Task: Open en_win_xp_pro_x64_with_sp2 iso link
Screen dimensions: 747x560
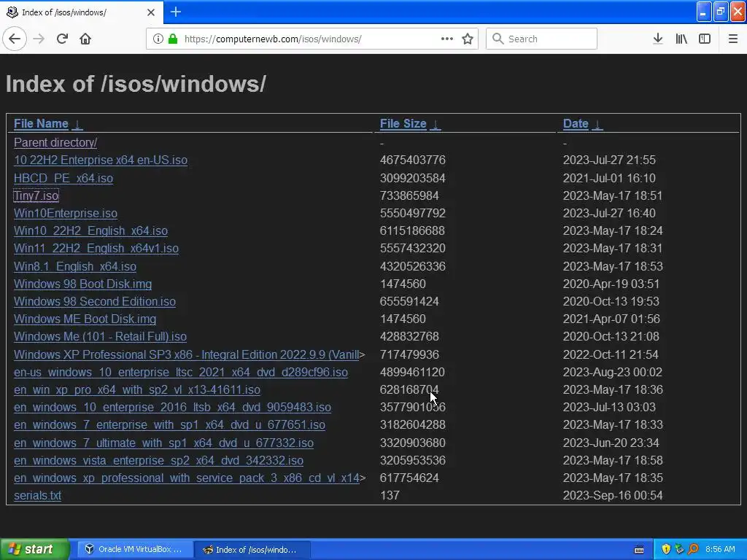Action: (137, 390)
